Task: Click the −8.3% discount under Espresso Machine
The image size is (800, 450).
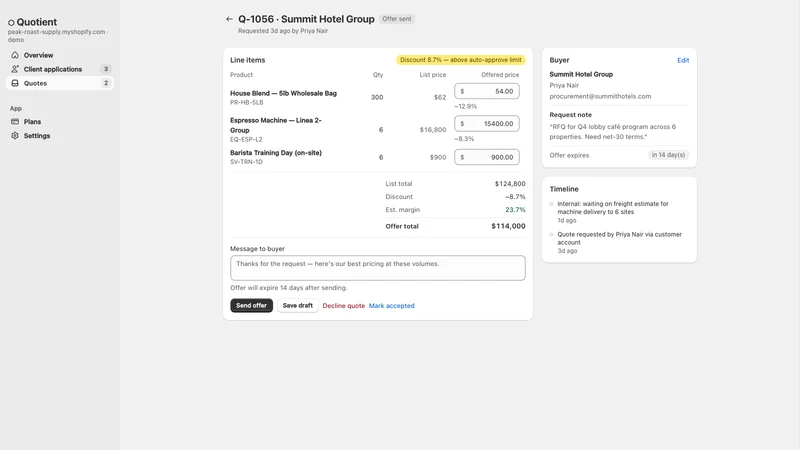Action: coord(464,139)
